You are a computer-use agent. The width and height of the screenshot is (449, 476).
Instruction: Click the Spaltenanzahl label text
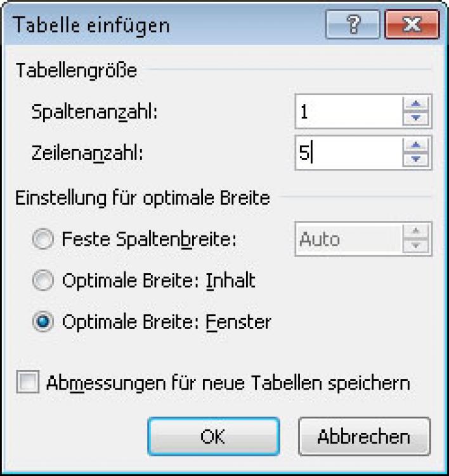94,112
